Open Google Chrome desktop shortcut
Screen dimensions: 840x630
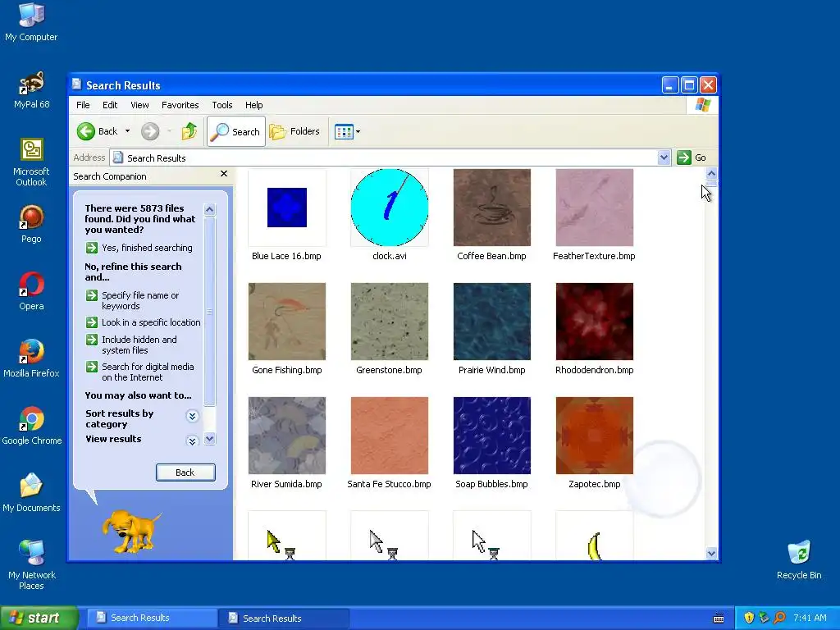[x=32, y=426]
